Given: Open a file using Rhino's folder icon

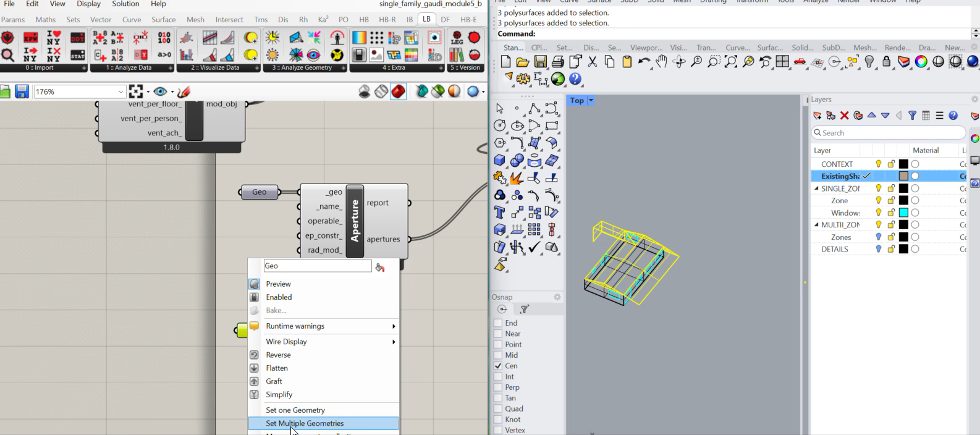Looking at the screenshot, I should [523, 62].
